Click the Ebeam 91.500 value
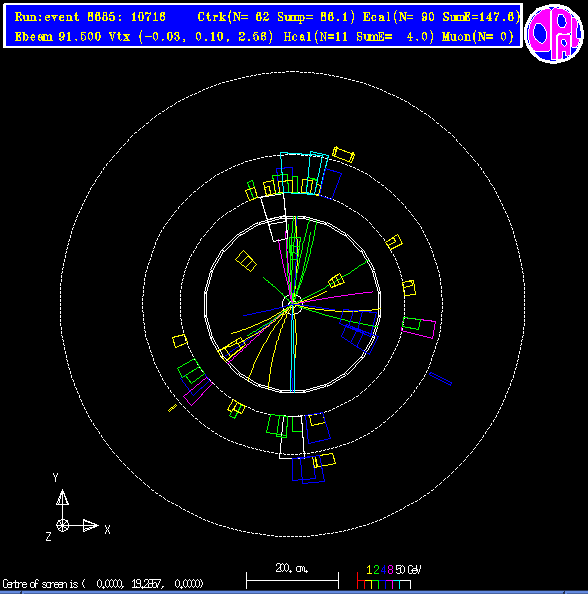 click(58, 37)
